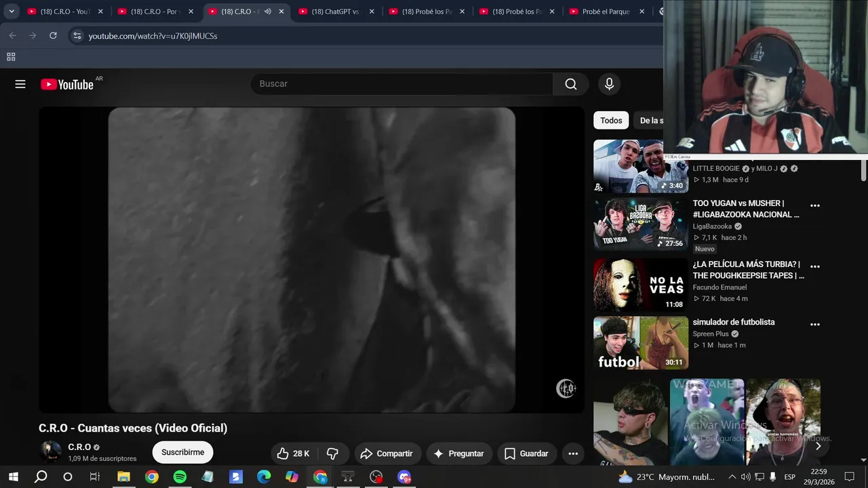Dislike the video with thumbs-down
868x488 pixels.
[x=333, y=453]
